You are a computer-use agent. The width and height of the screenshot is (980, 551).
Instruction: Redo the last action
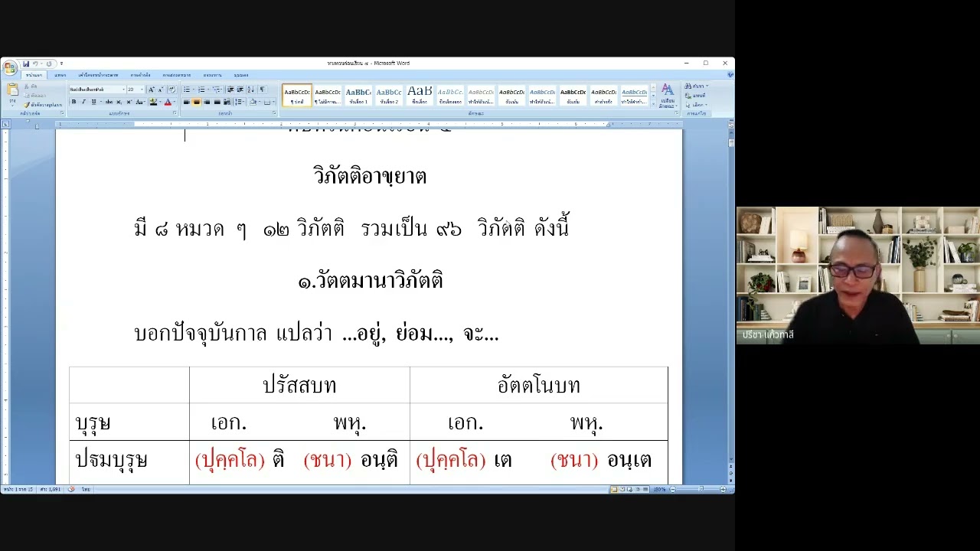pos(49,64)
